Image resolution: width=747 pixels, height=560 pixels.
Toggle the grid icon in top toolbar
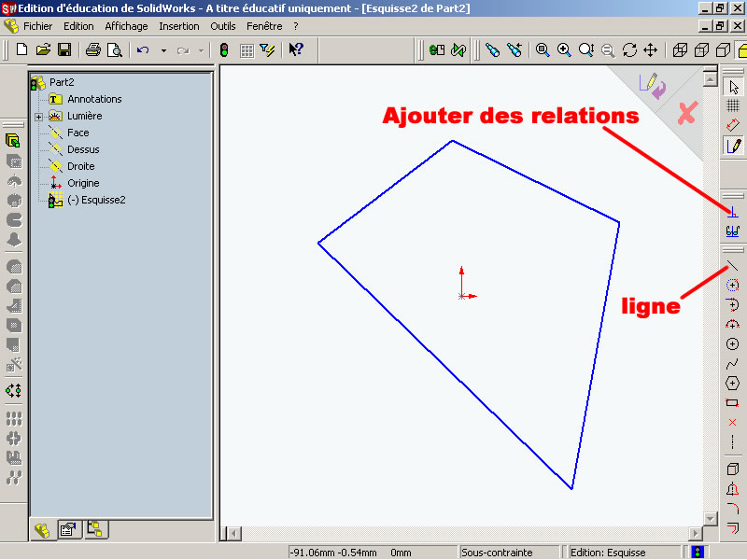247,50
